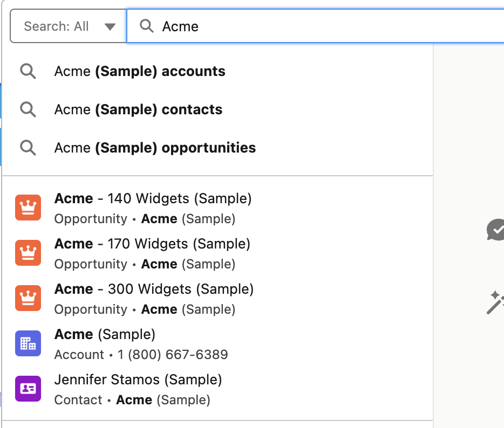Select Acme (Sample) opportunities search suggestion
This screenshot has height=428, width=504.
(155, 148)
